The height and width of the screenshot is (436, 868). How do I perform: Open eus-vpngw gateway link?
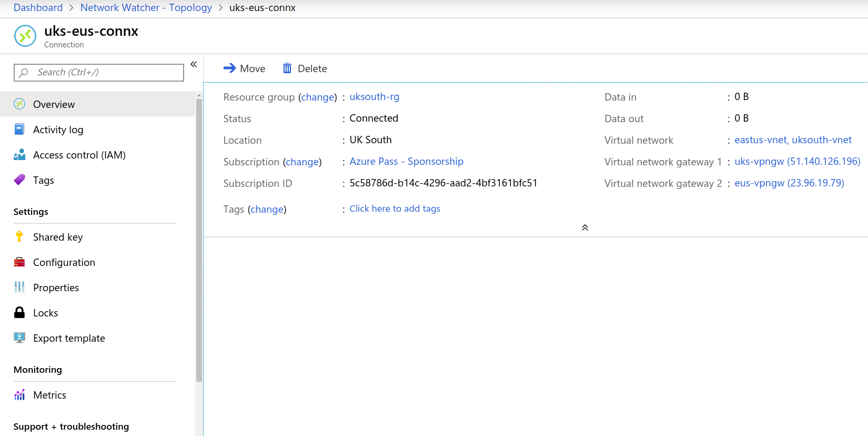point(789,183)
